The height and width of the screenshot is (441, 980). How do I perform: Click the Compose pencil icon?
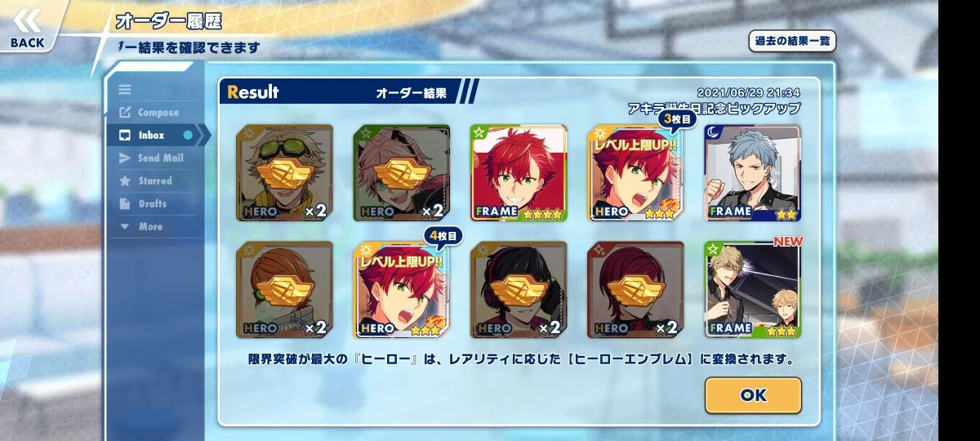point(125,113)
